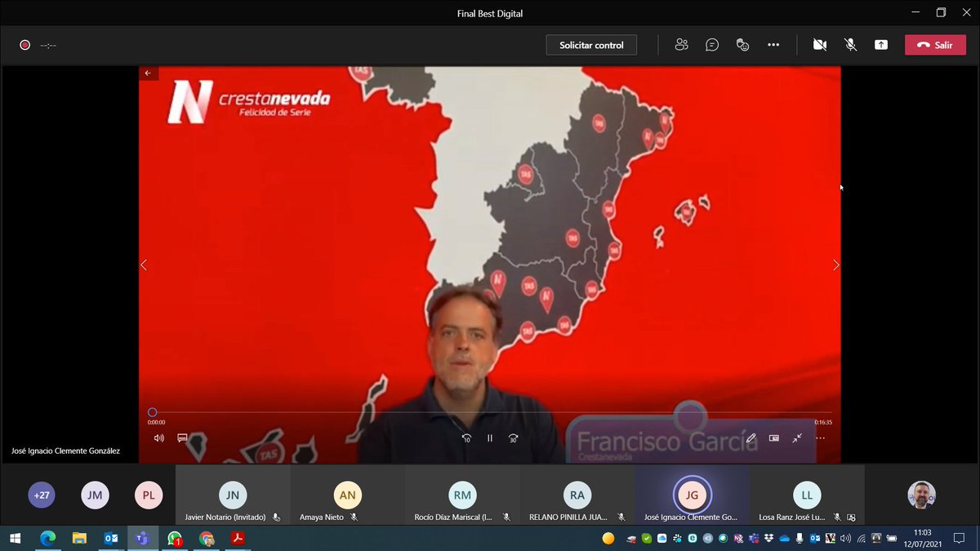Toggle the video player captions icon
The height and width of the screenshot is (551, 980).
(182, 438)
